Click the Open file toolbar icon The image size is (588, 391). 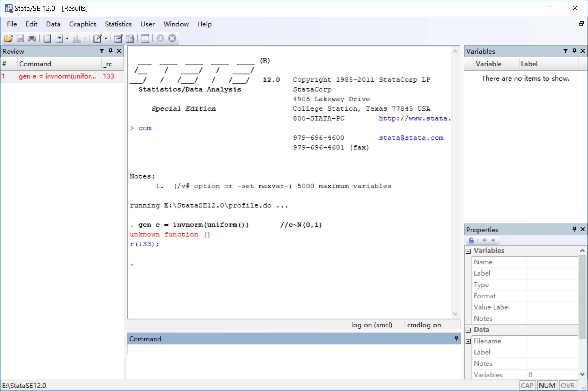[x=8, y=38]
